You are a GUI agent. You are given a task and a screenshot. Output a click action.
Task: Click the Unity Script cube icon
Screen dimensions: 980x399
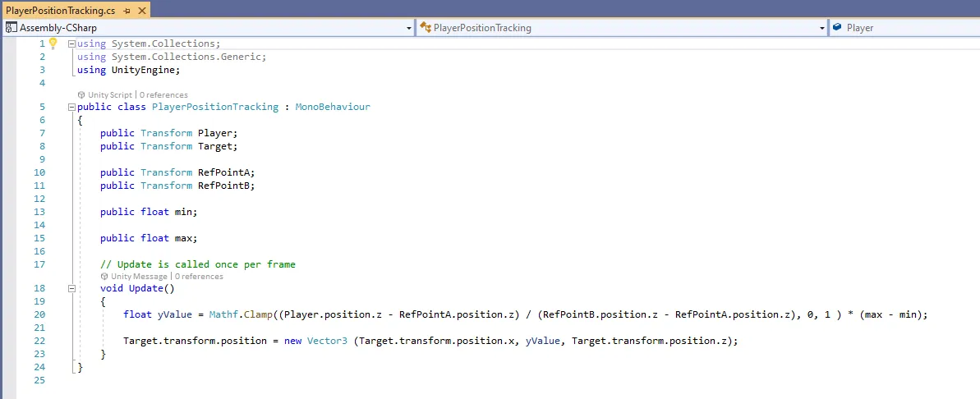[81, 95]
